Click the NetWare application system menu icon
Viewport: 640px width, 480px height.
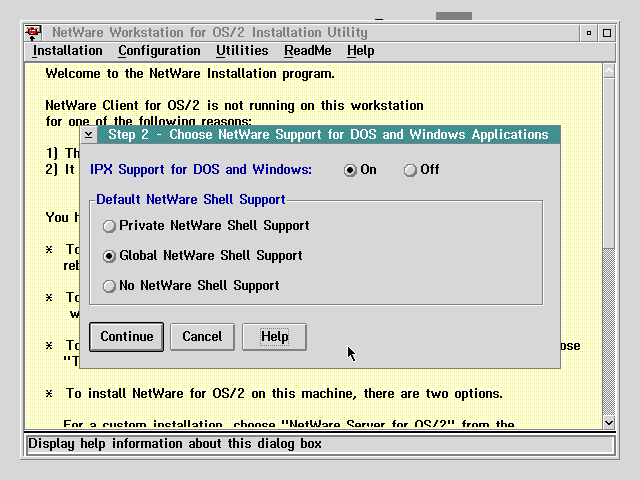coord(33,33)
